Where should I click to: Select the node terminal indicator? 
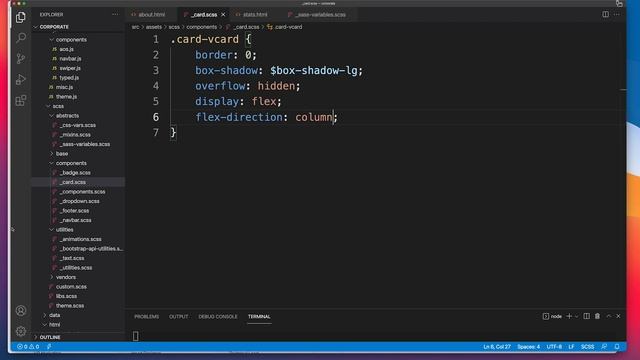[x=552, y=316]
